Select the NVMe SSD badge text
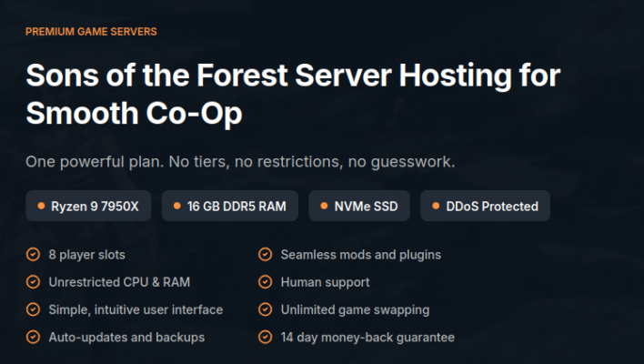Screen dimensions: 644x364 [x=366, y=207]
